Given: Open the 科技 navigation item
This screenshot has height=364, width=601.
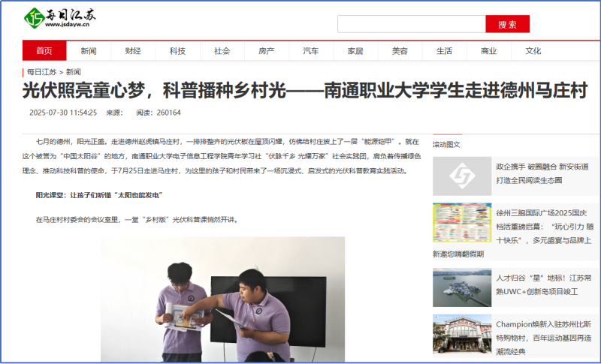Looking at the screenshot, I should [x=177, y=51].
